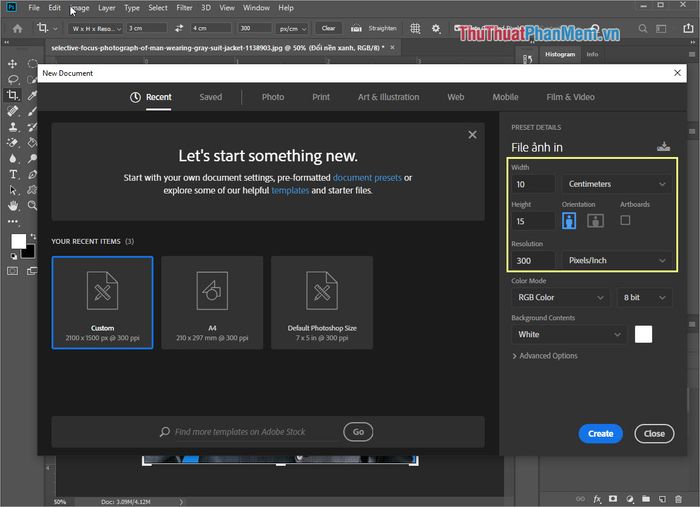This screenshot has width=700, height=507.
Task: Open the Centimeters unit dropdown
Action: (617, 184)
